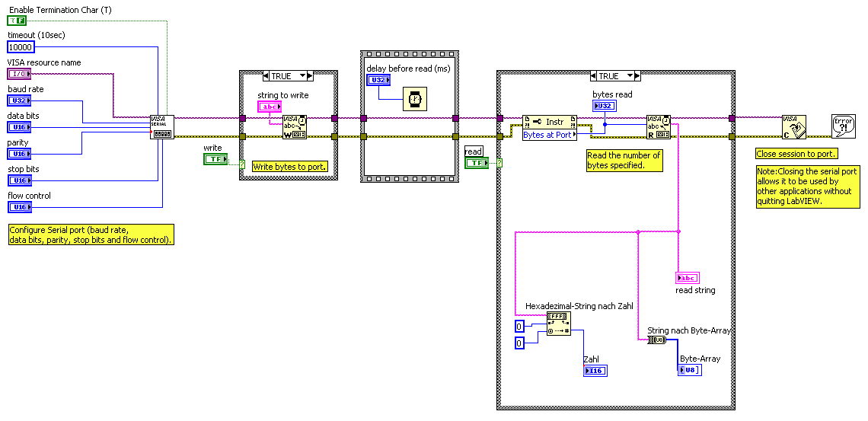Click the Wait (ms) watch icon

coord(414,99)
